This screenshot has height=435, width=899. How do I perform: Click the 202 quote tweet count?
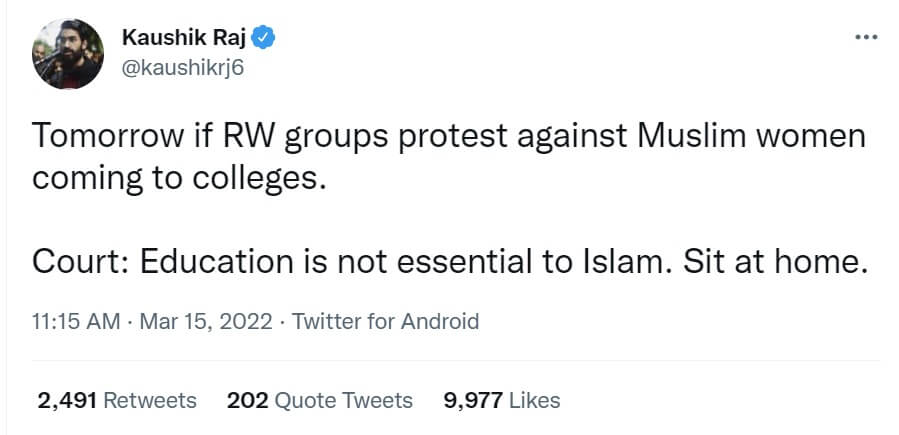[x=247, y=401]
